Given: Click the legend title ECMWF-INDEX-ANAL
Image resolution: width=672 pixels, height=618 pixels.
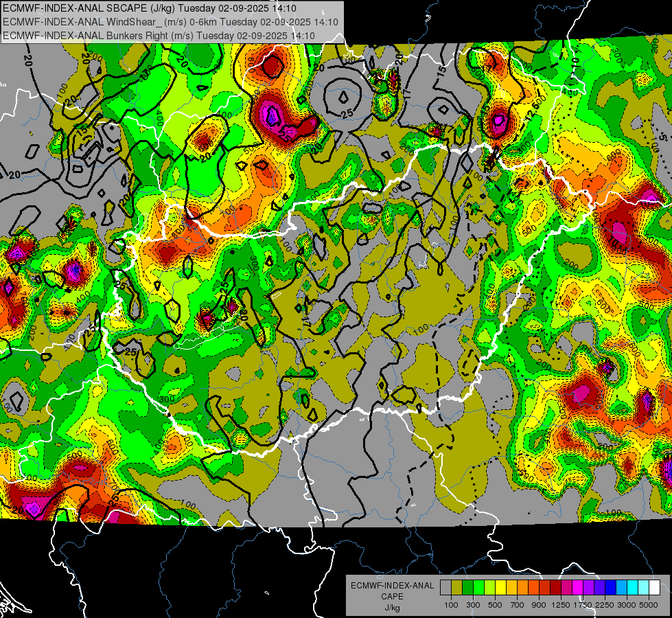Looking at the screenshot, I should coord(392,586).
